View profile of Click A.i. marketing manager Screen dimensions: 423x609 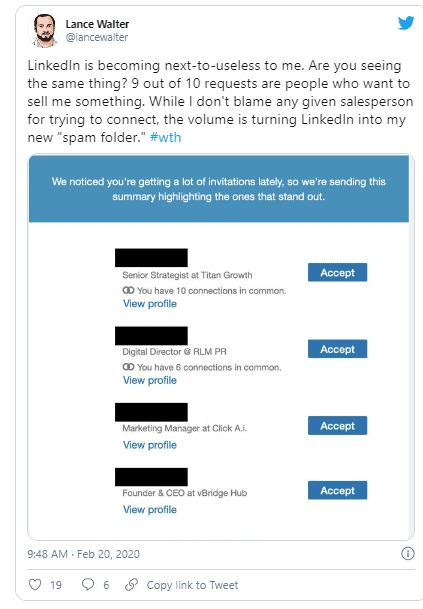coord(150,445)
